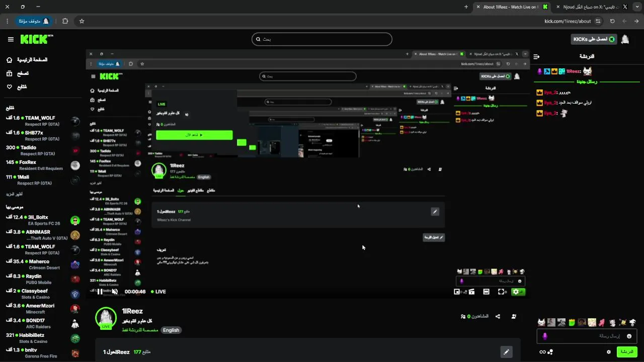Image resolution: width=644 pixels, height=362 pixels.
Task: Go to Kick home via the logo
Action: click(x=36, y=39)
